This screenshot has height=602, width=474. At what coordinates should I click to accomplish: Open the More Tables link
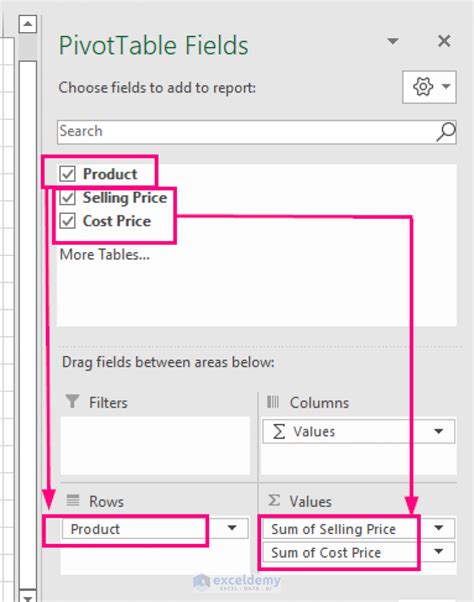[x=104, y=255]
